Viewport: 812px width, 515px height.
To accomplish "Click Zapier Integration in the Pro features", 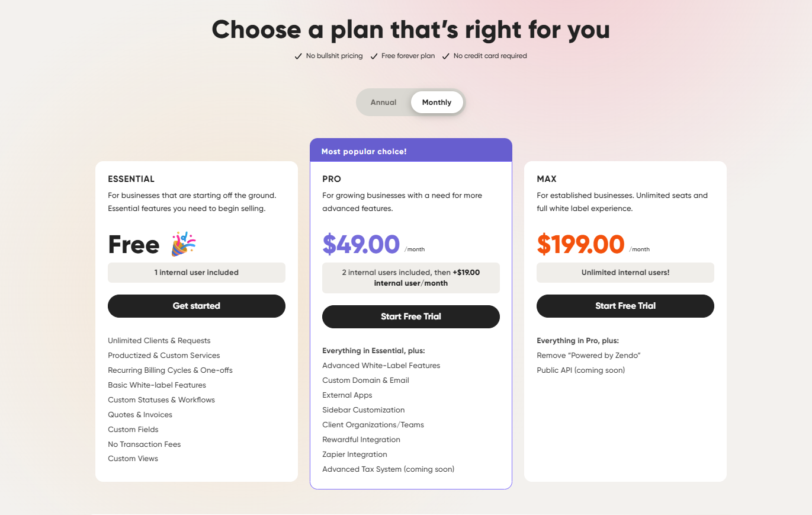I will pyautogui.click(x=354, y=454).
